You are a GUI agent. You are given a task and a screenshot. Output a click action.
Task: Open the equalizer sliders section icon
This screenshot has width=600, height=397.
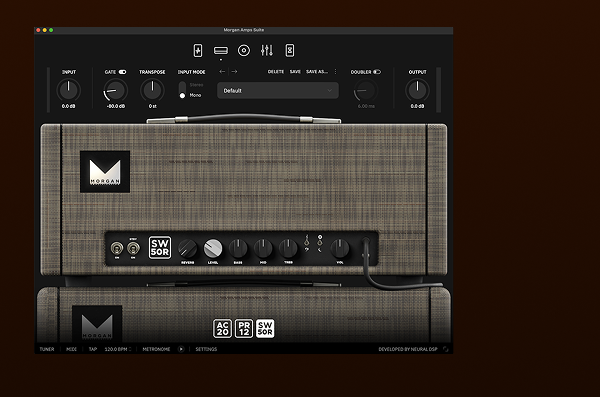coord(267,51)
